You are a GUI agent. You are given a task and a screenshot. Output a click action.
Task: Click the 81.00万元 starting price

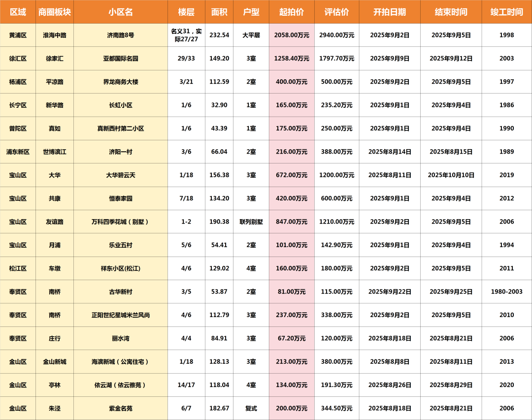click(292, 292)
